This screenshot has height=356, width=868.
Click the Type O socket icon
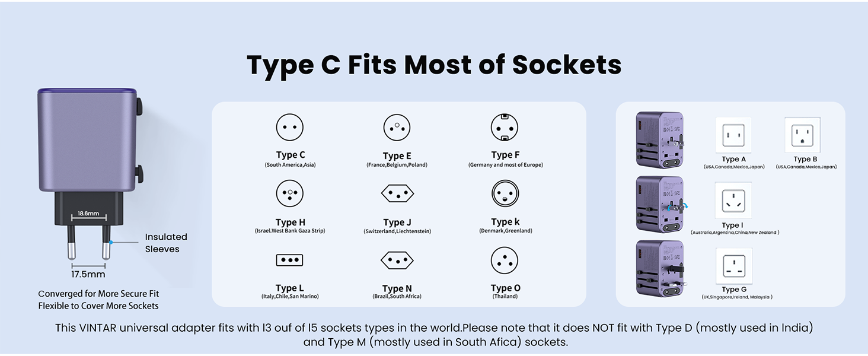coord(505,260)
